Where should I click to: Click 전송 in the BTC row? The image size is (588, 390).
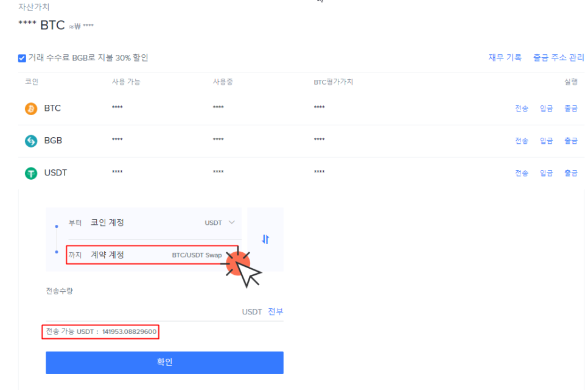click(x=522, y=108)
